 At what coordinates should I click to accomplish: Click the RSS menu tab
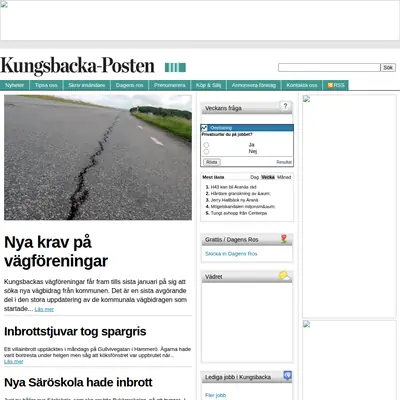click(336, 85)
